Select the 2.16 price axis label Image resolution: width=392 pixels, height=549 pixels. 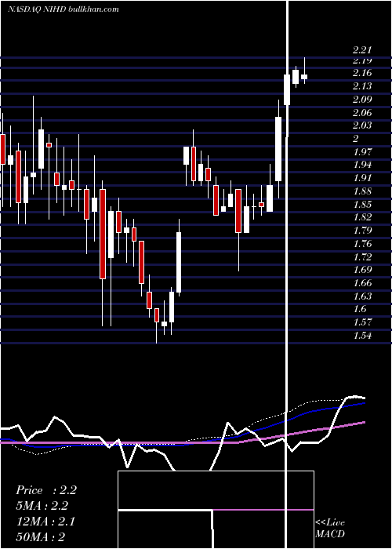click(362, 73)
